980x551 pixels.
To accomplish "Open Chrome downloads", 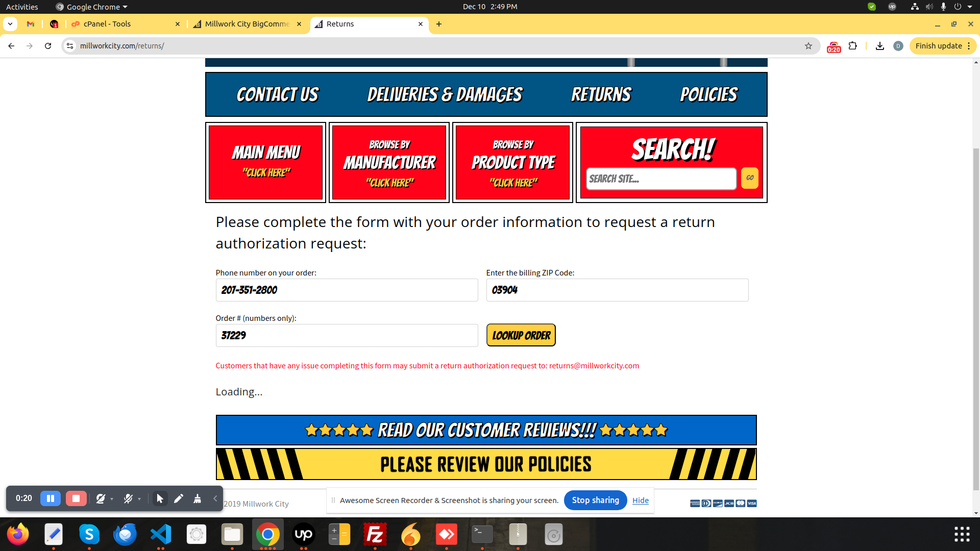I will (880, 46).
